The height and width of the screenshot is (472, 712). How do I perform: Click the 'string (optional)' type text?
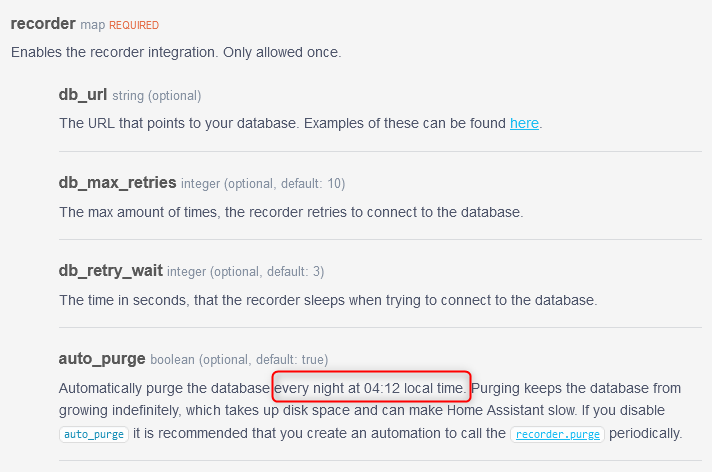157,96
